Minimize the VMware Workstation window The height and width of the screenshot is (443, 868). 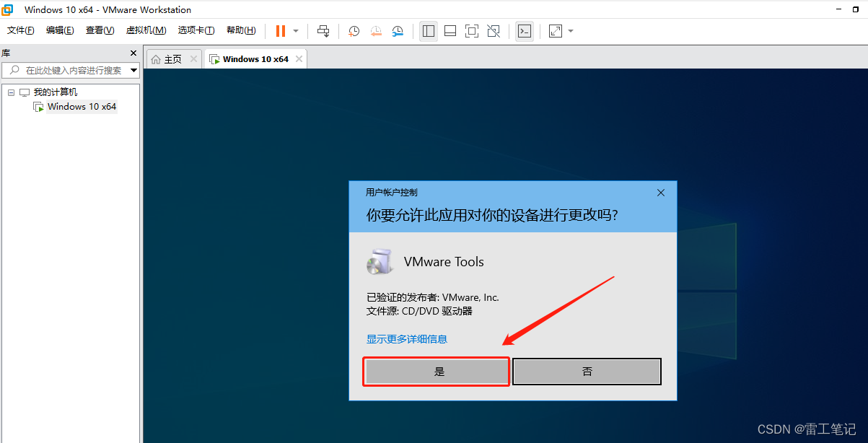838,9
